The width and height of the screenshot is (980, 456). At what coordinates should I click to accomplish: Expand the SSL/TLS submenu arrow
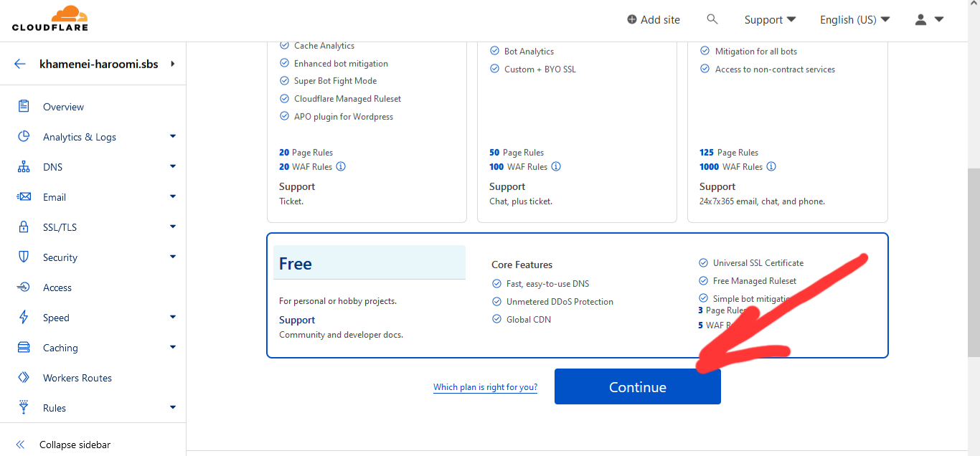point(173,227)
